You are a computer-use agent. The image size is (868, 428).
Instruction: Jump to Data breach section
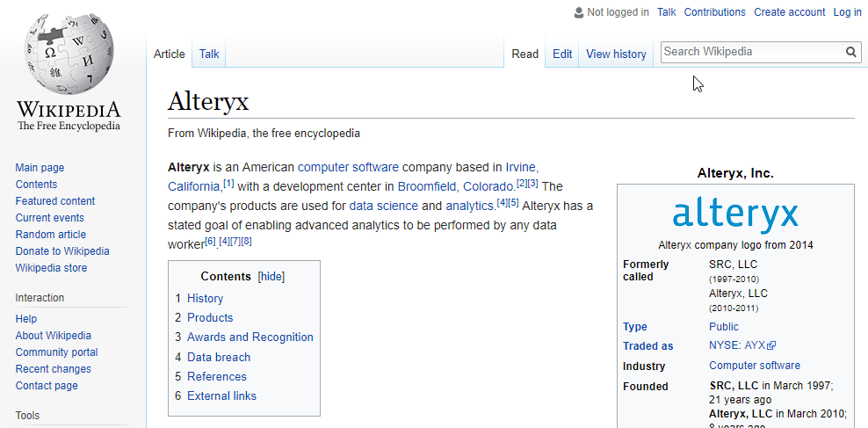tap(219, 357)
